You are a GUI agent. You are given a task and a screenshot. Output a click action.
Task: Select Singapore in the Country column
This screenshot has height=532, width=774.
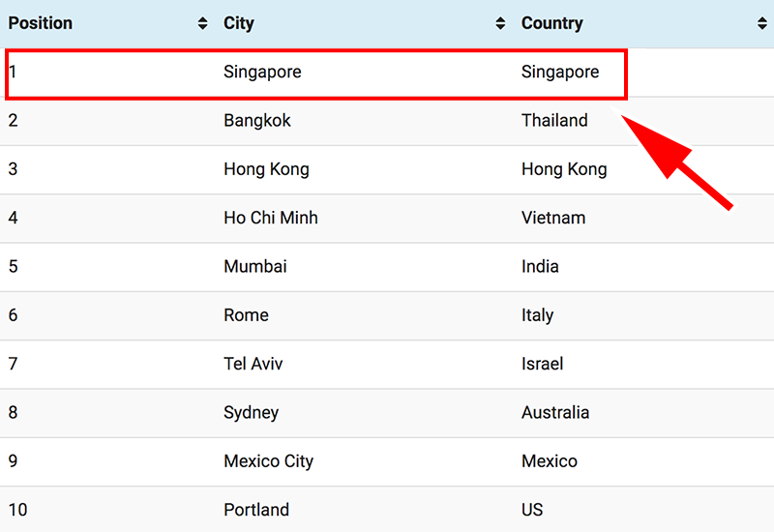point(560,73)
